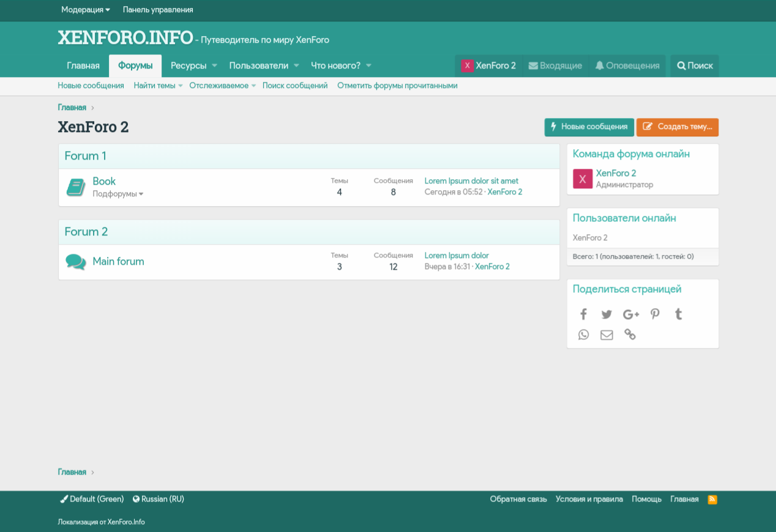This screenshot has width=776, height=532.
Task: Open the Найти темы submenu arrow
Action: [x=181, y=86]
